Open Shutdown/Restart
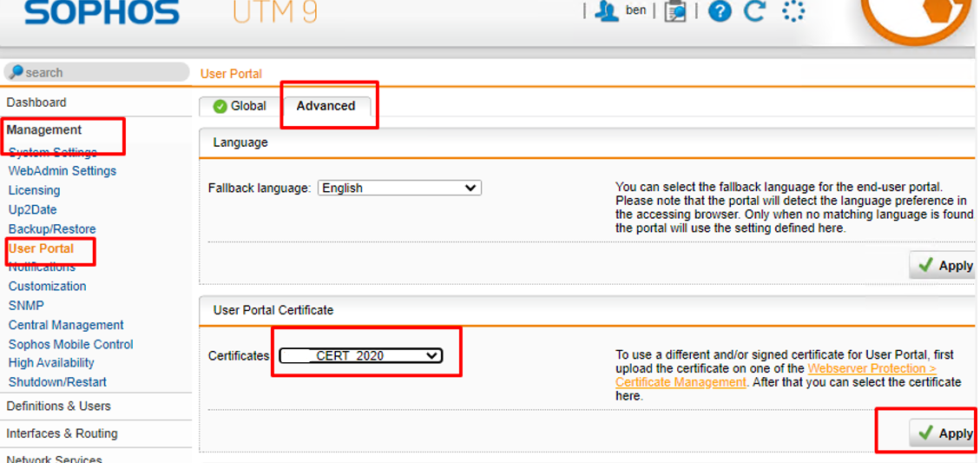 tap(57, 381)
